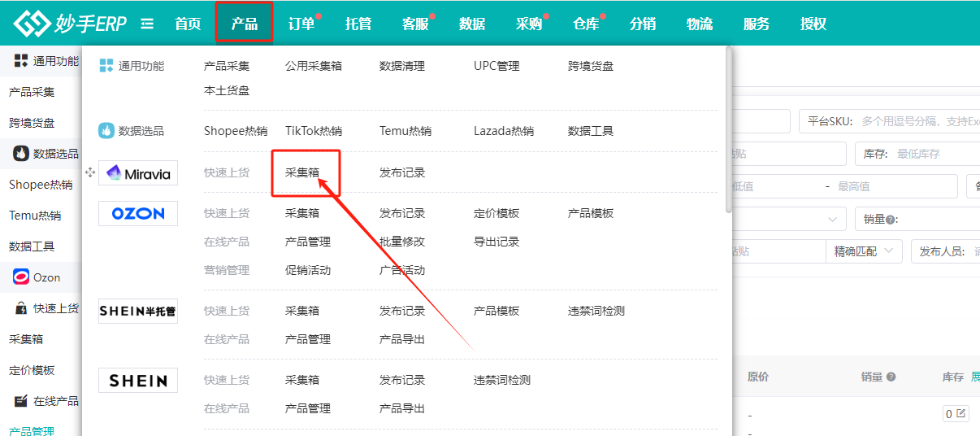Click the 数据选品 flame icon in menu
980x436 pixels.
(x=106, y=130)
